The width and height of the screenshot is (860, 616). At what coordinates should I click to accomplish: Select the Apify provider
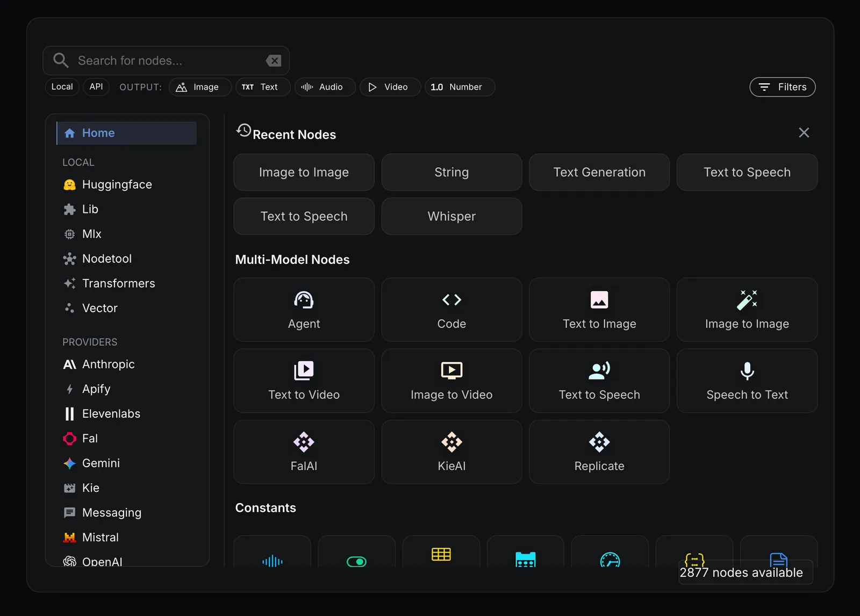click(127, 389)
